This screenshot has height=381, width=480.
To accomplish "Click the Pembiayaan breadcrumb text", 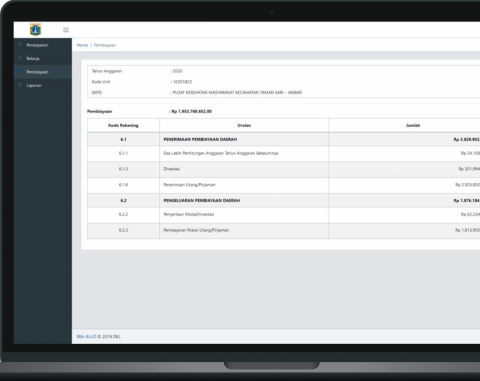I will click(x=105, y=45).
